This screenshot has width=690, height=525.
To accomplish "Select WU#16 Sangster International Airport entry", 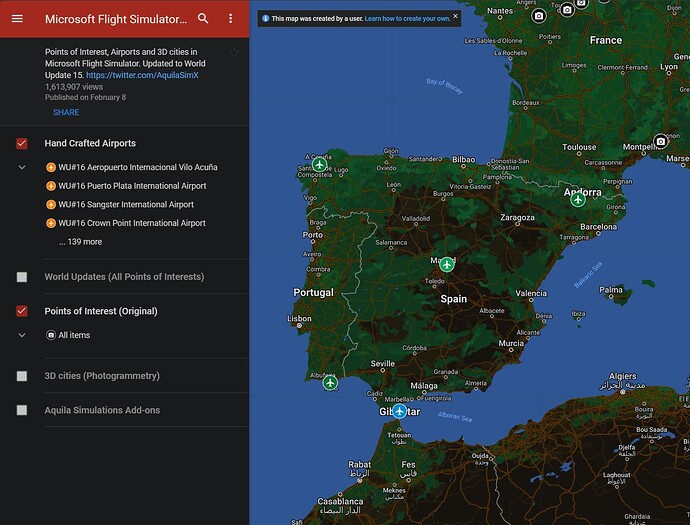I will coord(126,205).
